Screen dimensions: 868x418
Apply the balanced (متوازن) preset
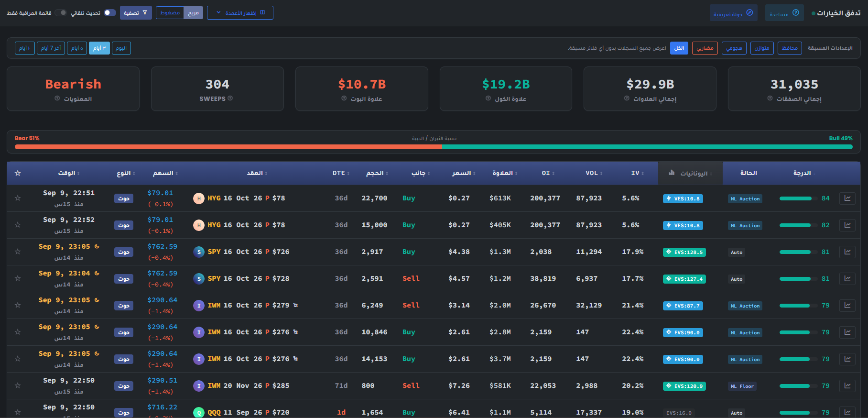coord(762,48)
